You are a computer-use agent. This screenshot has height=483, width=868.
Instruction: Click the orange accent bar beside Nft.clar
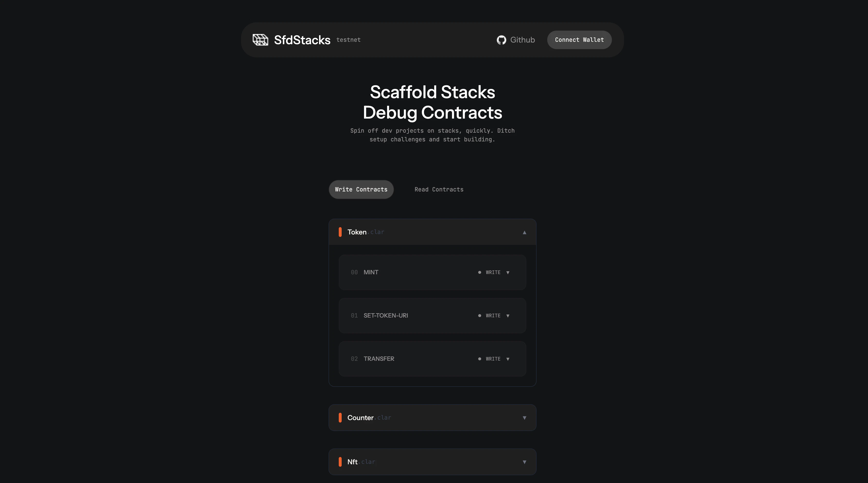[x=340, y=462]
